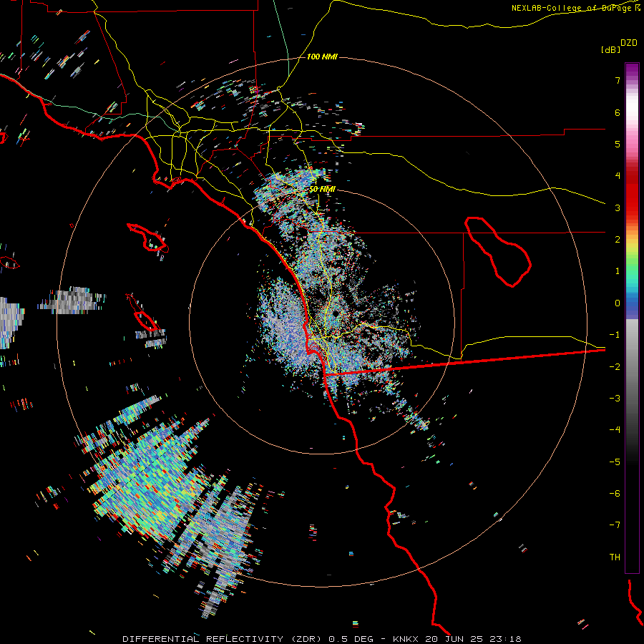Click the 50 NMI range ring label
Screen dimensions: 644x644
322,190
